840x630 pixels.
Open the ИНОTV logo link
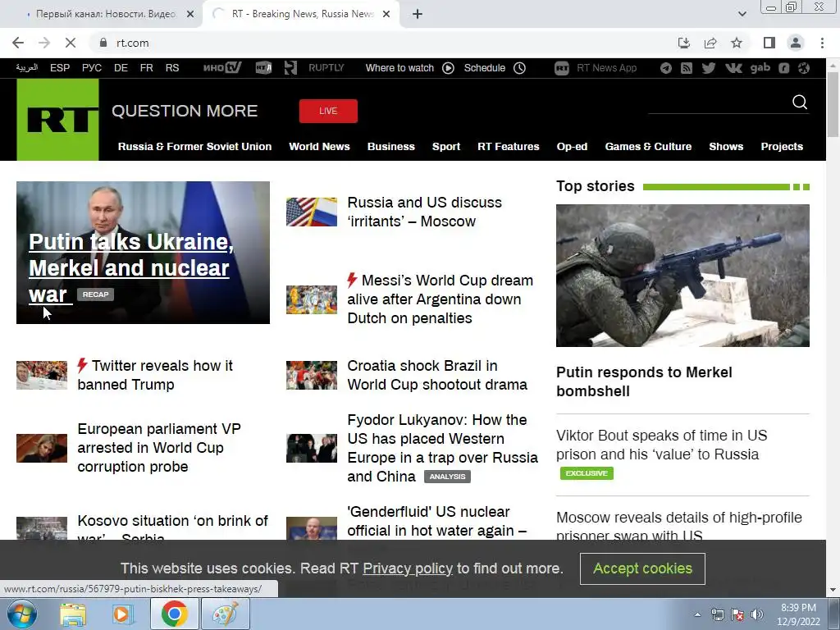222,68
